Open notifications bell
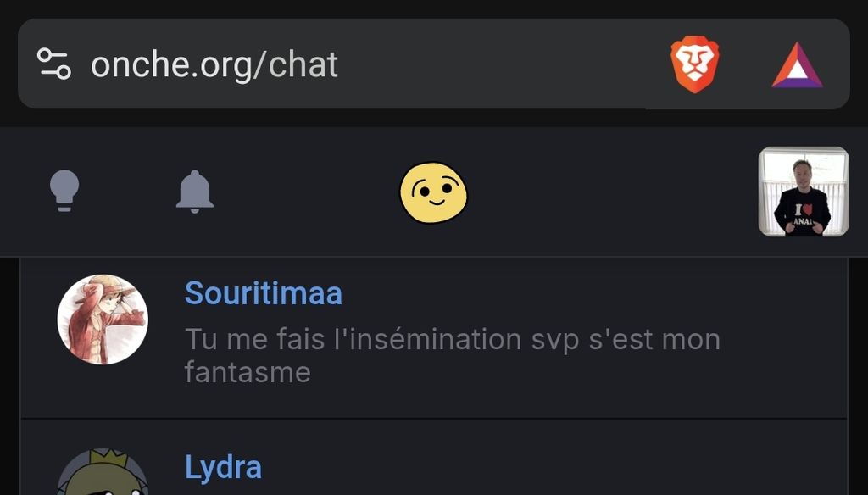 coord(194,191)
